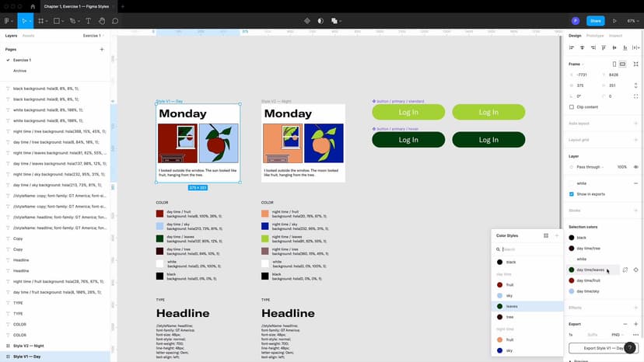Select the Hand tool
644x362 pixels.
pos(103,21)
